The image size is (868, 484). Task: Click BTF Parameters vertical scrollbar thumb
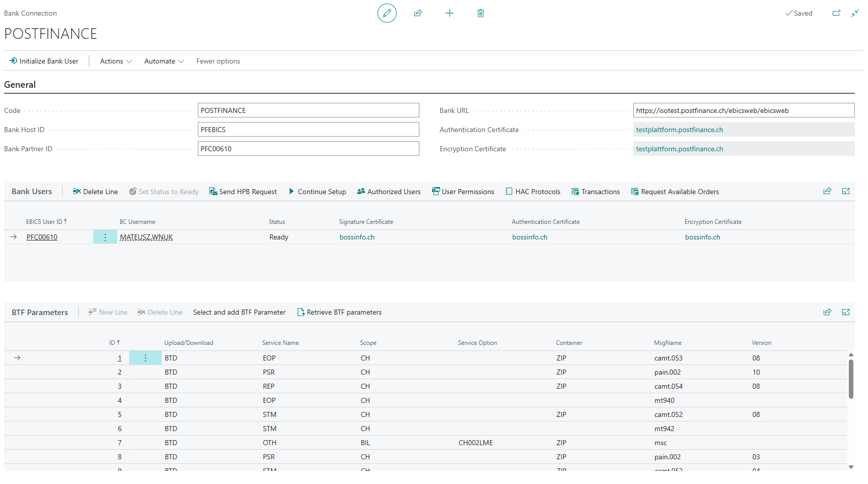tap(851, 379)
